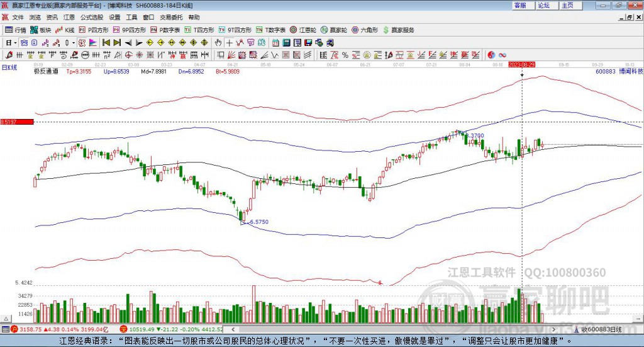Open the P四方形 tool

click(94, 30)
